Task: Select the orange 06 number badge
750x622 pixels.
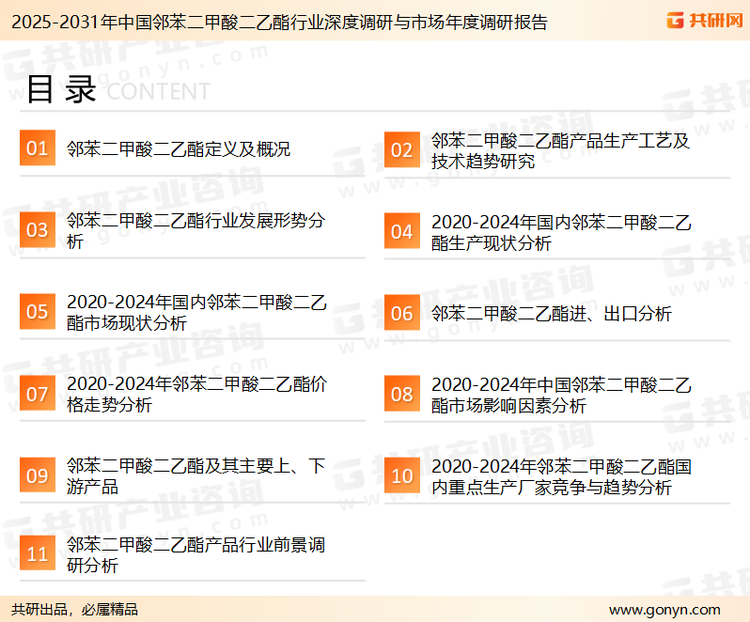Action: point(402,313)
